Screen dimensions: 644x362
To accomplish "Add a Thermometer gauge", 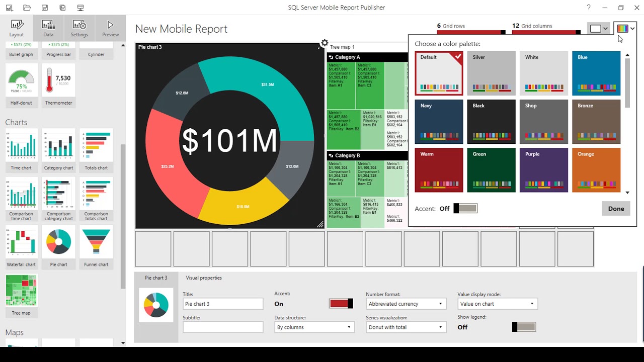I will tap(58, 85).
